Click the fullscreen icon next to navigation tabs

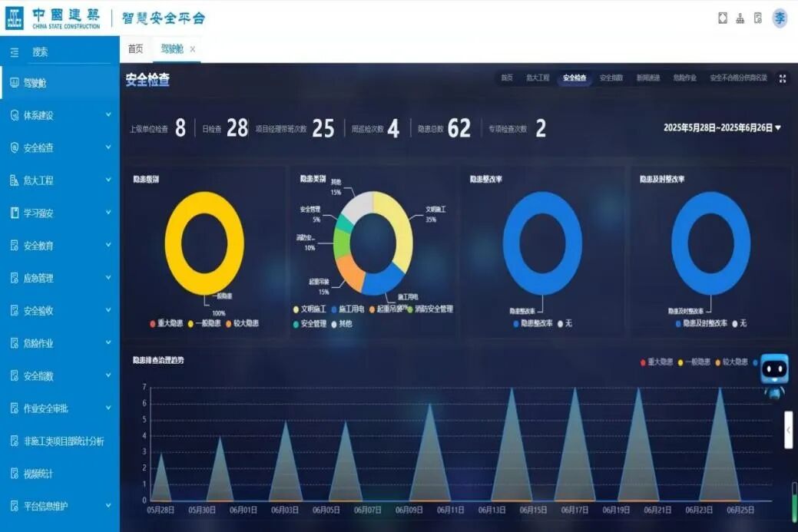pos(783,78)
